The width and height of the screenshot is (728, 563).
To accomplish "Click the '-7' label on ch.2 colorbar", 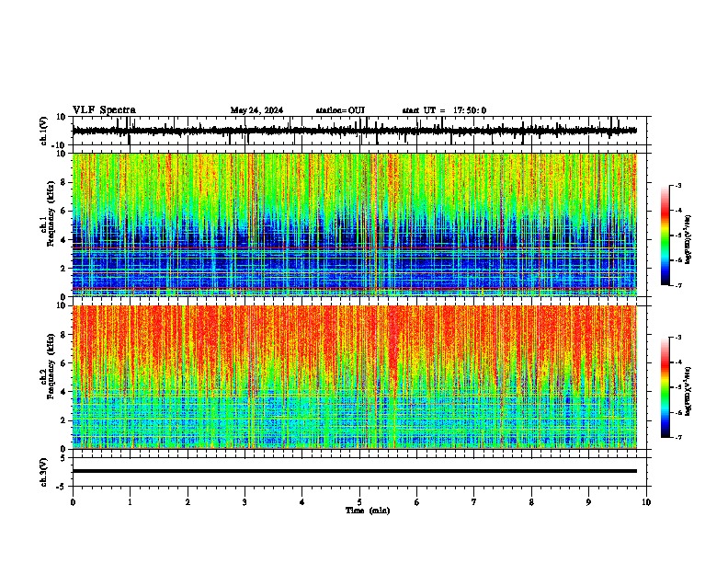I will point(677,437).
